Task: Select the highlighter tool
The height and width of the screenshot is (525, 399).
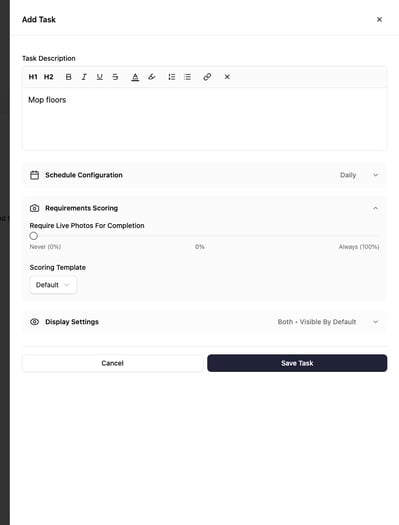Action: click(152, 77)
